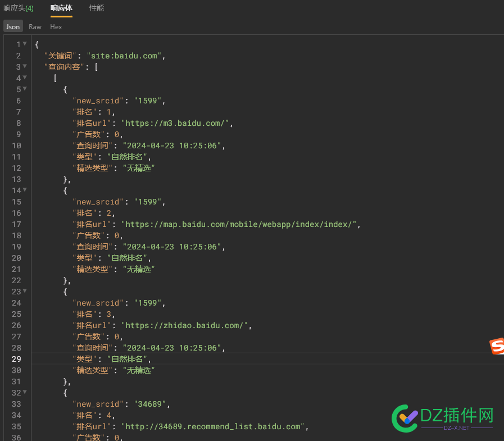Collapse the object at line 23
The width and height of the screenshot is (504, 441).
tap(25, 291)
